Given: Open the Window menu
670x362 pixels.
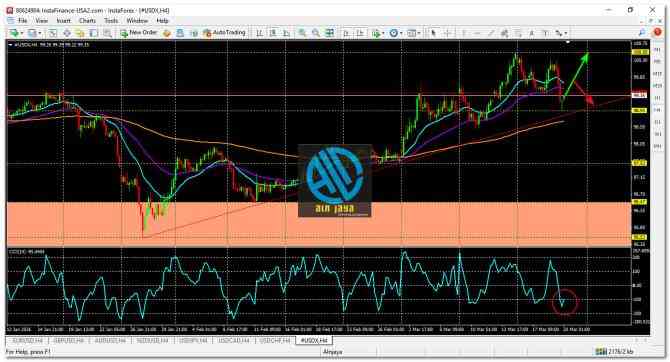Looking at the screenshot, I should (137, 21).
